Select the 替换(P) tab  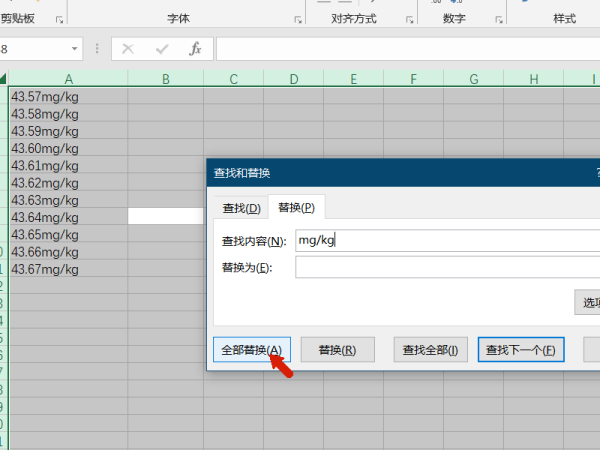point(296,208)
